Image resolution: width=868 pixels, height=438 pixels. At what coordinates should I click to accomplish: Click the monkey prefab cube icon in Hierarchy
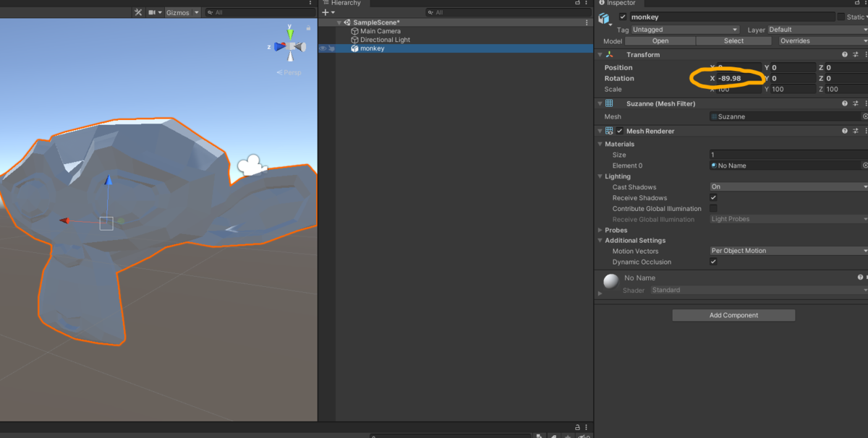click(x=354, y=48)
